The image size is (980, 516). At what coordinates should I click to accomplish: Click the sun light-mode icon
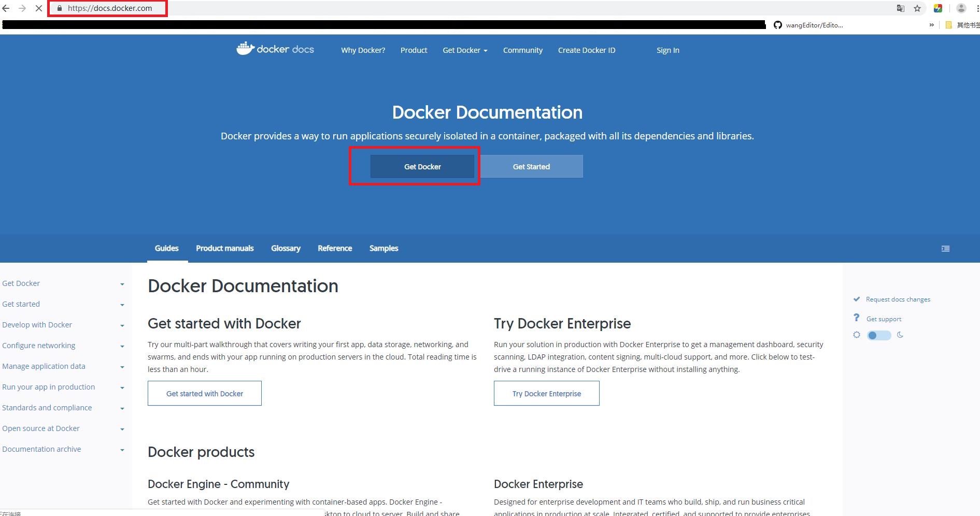point(857,335)
